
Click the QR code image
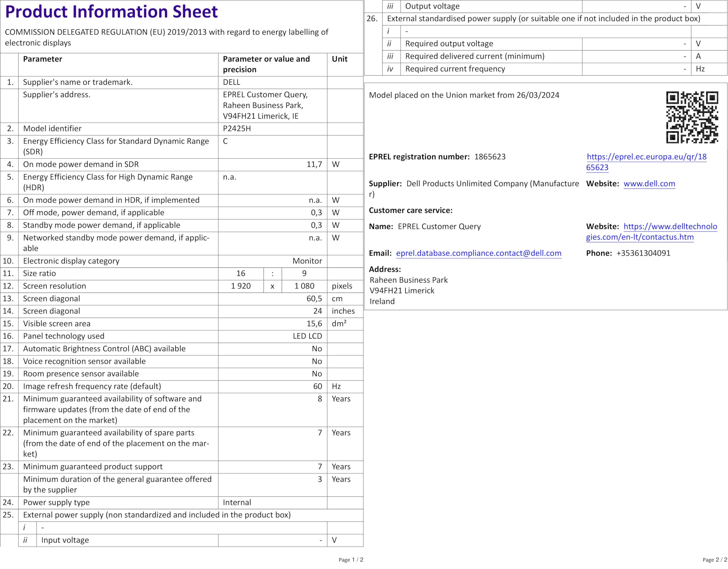coord(692,117)
